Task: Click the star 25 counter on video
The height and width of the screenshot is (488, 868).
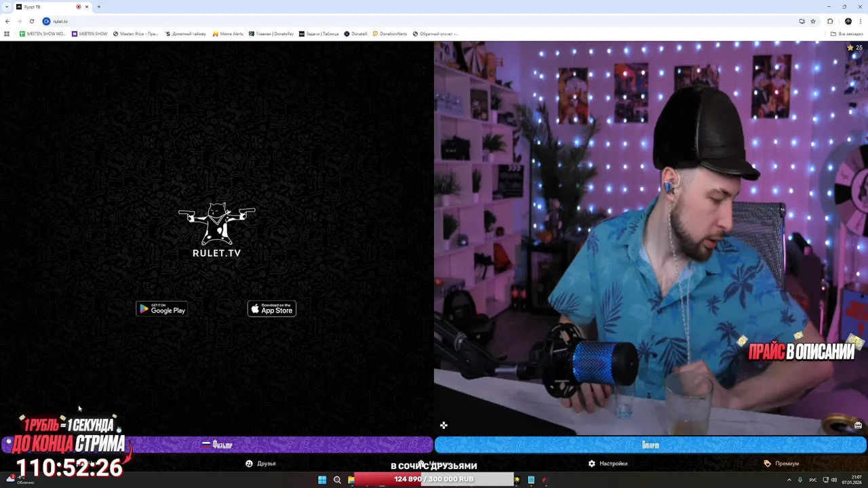Action: tap(854, 47)
